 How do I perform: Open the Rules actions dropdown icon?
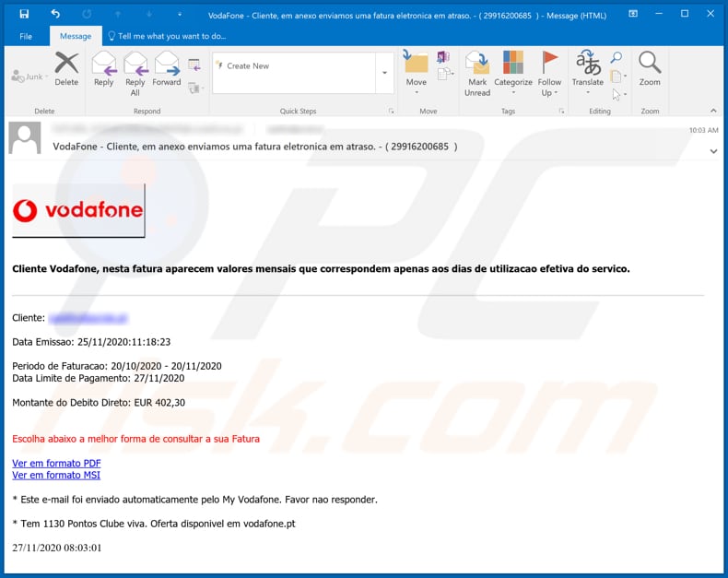pyautogui.click(x=446, y=74)
